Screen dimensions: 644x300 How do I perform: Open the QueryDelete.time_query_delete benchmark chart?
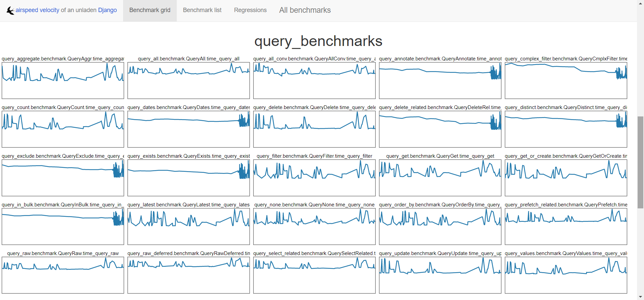(314, 129)
